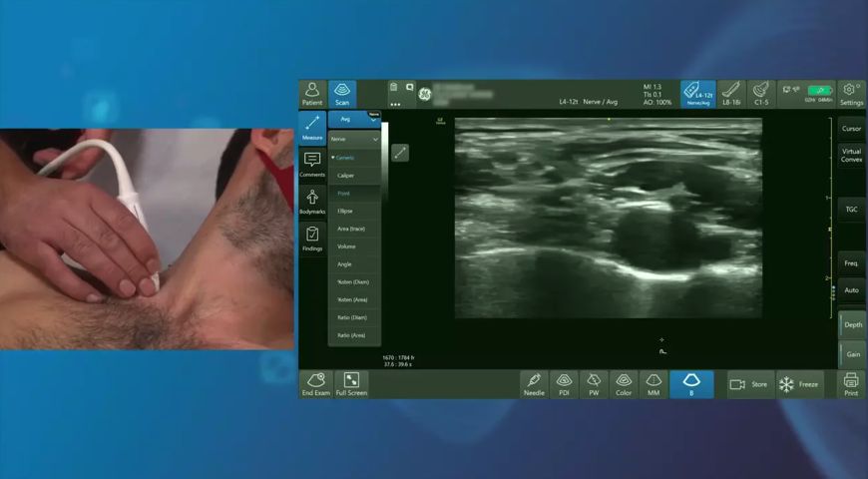Activate PDI power Doppler mode
Viewport: 868px width, 479px height.
tap(564, 385)
